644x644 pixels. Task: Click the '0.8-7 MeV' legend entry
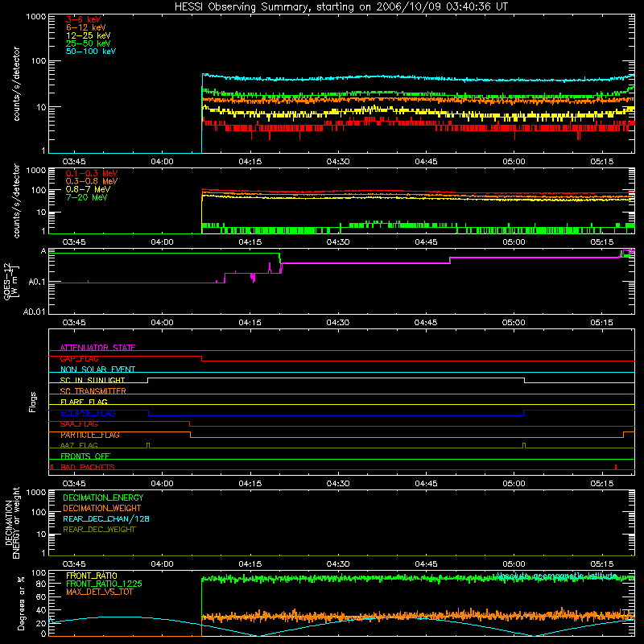point(88,189)
